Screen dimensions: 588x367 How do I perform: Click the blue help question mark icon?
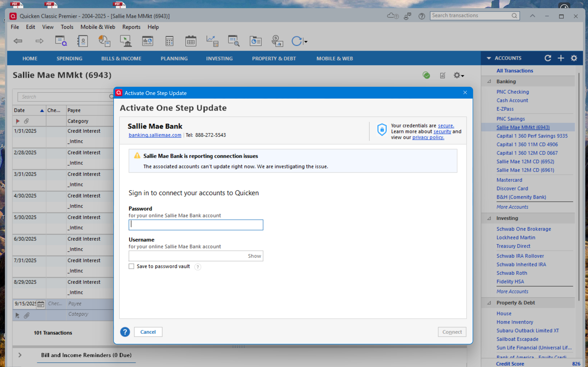click(x=125, y=332)
